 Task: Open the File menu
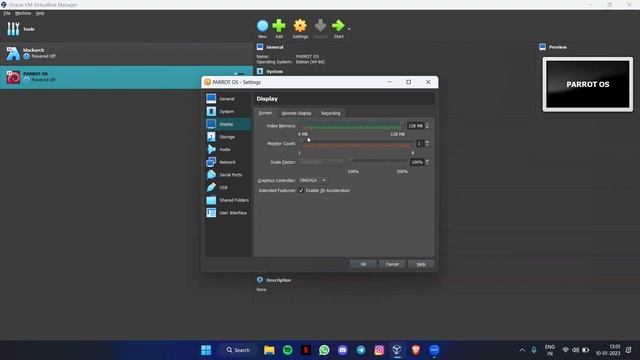(x=7, y=13)
